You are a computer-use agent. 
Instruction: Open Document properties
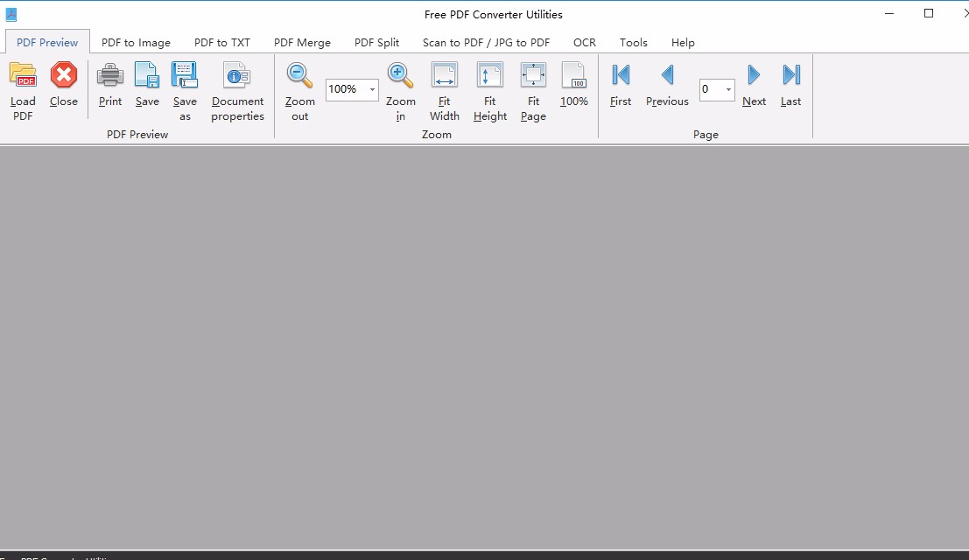(237, 76)
